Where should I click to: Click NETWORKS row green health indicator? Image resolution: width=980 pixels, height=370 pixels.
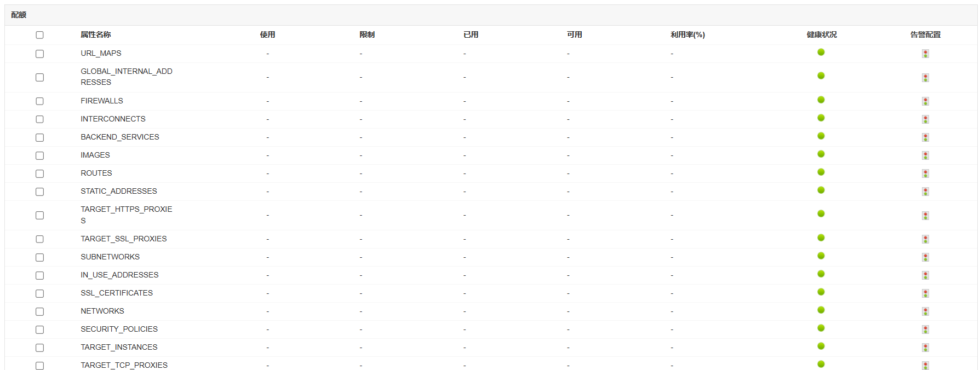coord(821,310)
